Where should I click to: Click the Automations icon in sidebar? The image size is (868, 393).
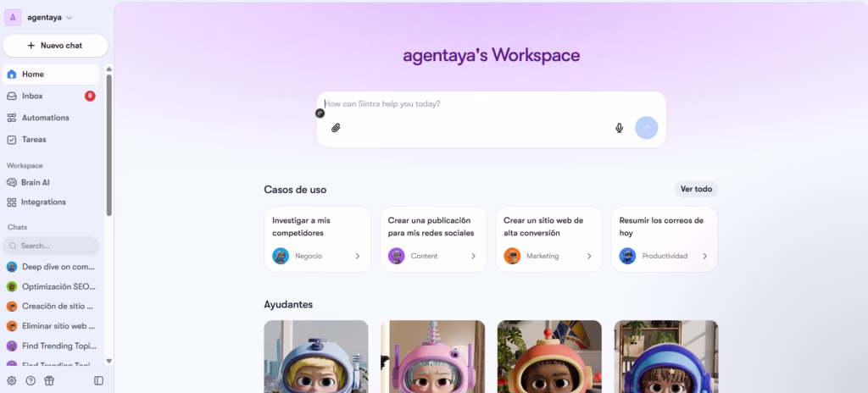click(12, 118)
